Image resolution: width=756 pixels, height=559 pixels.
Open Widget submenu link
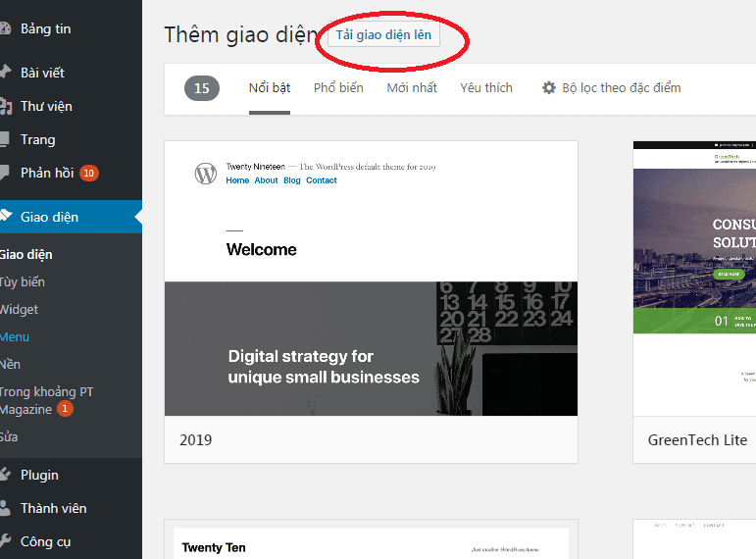[19, 310]
